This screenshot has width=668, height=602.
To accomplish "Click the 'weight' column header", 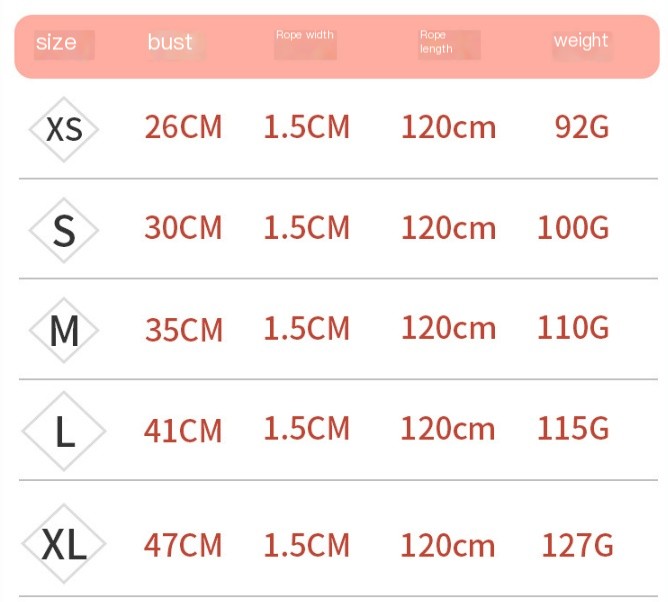I will click(581, 41).
